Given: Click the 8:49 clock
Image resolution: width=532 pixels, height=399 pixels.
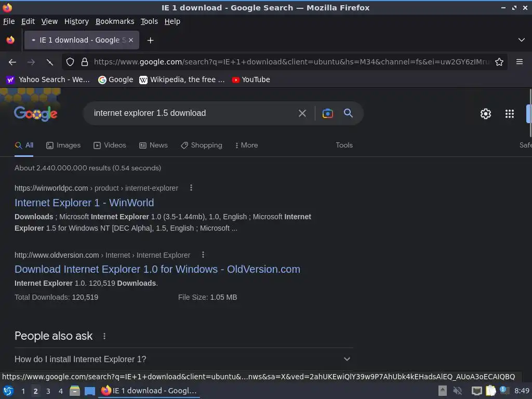Looking at the screenshot, I should (x=522, y=391).
